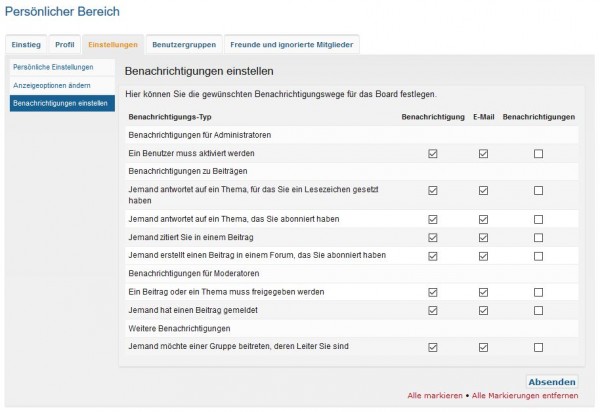Toggle E-Mail checkbox for 'Jemand zitiert Sie' row
Viewport: 600px width, 412px height.
483,237
